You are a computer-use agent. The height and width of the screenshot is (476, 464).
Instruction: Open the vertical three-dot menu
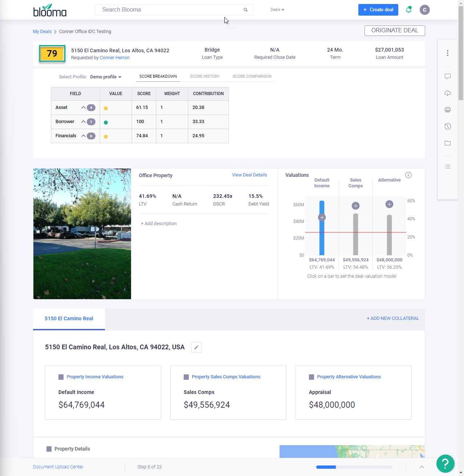click(x=448, y=53)
